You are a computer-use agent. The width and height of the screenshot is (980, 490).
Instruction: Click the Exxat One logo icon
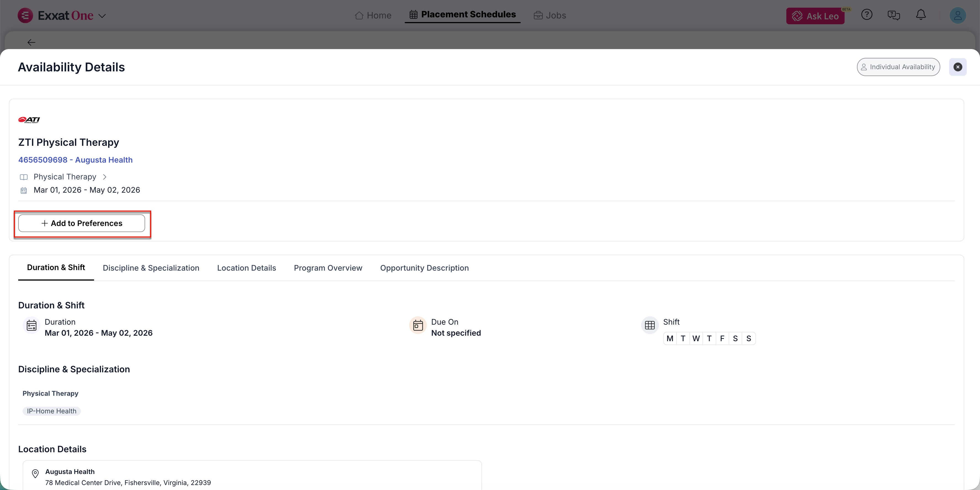[x=25, y=16]
